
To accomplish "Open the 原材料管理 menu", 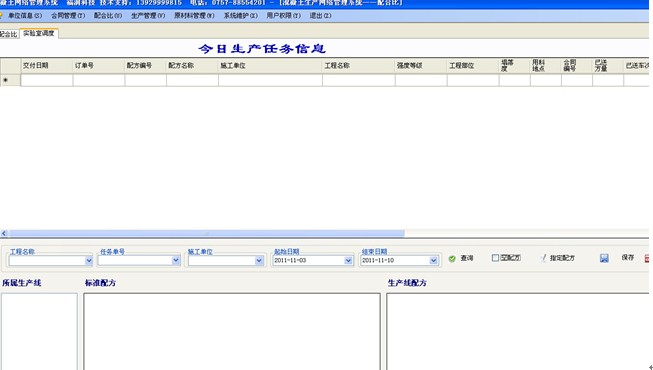I will [194, 15].
